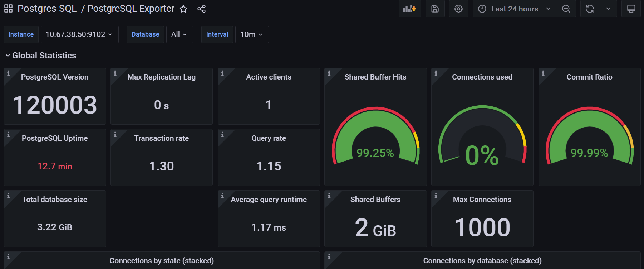Click the 1.15 query rate value
The image size is (644, 269).
click(x=269, y=166)
